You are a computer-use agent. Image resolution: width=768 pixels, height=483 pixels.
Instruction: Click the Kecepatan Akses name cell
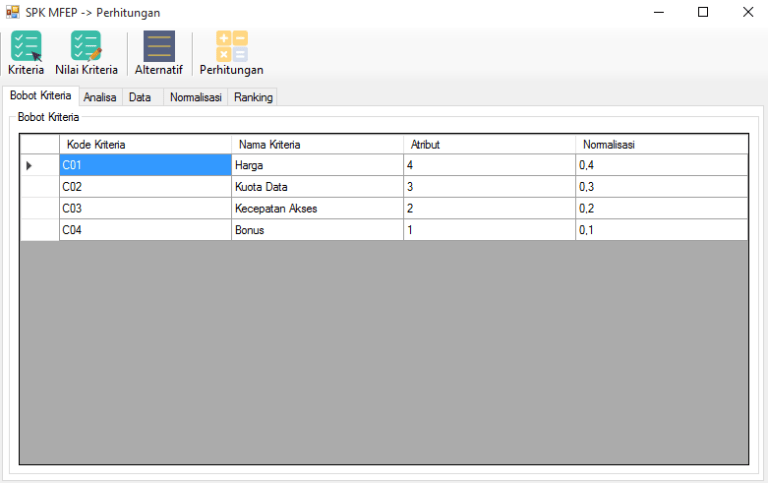point(317,209)
